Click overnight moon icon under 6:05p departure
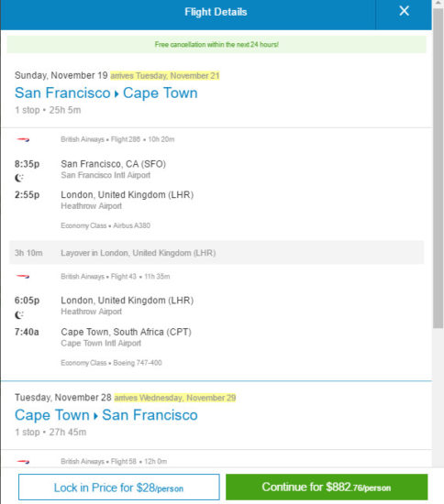 pyautogui.click(x=19, y=314)
